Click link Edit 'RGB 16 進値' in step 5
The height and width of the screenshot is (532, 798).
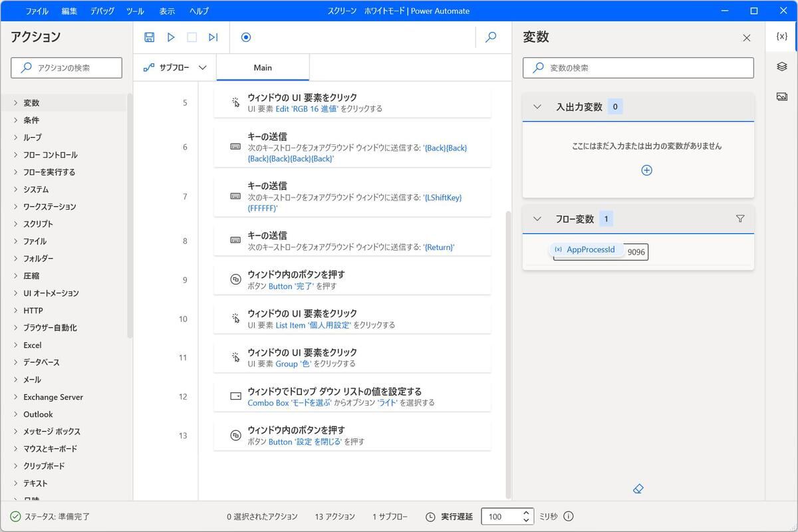pyautogui.click(x=307, y=108)
